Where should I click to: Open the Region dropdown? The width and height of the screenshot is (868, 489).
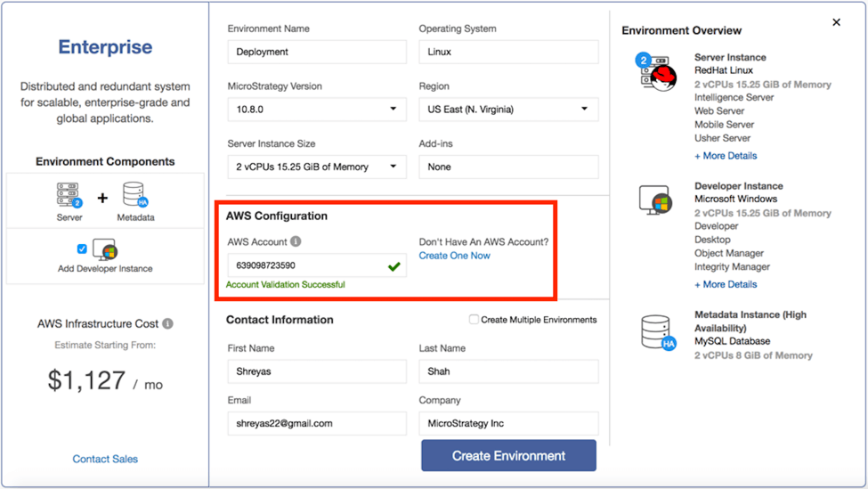click(x=508, y=110)
